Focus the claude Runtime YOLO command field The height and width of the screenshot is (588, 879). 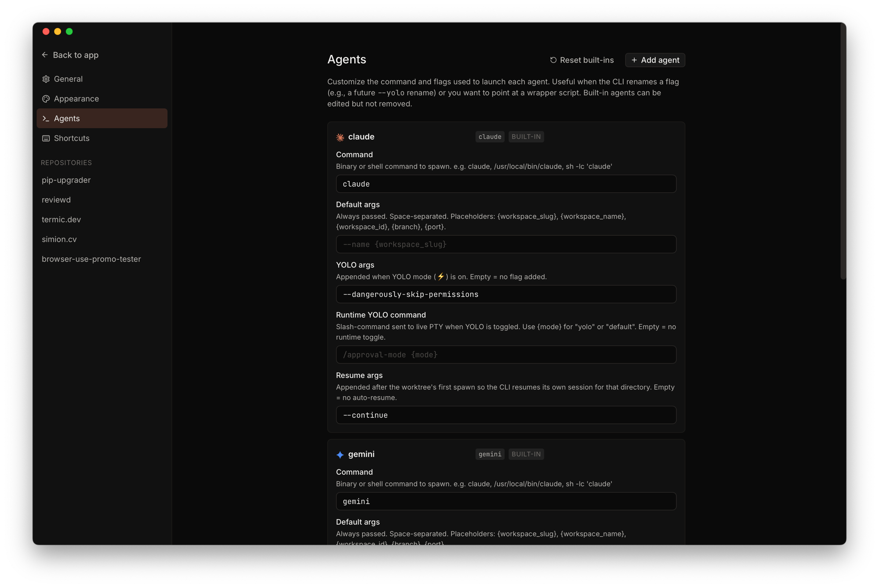pyautogui.click(x=506, y=355)
